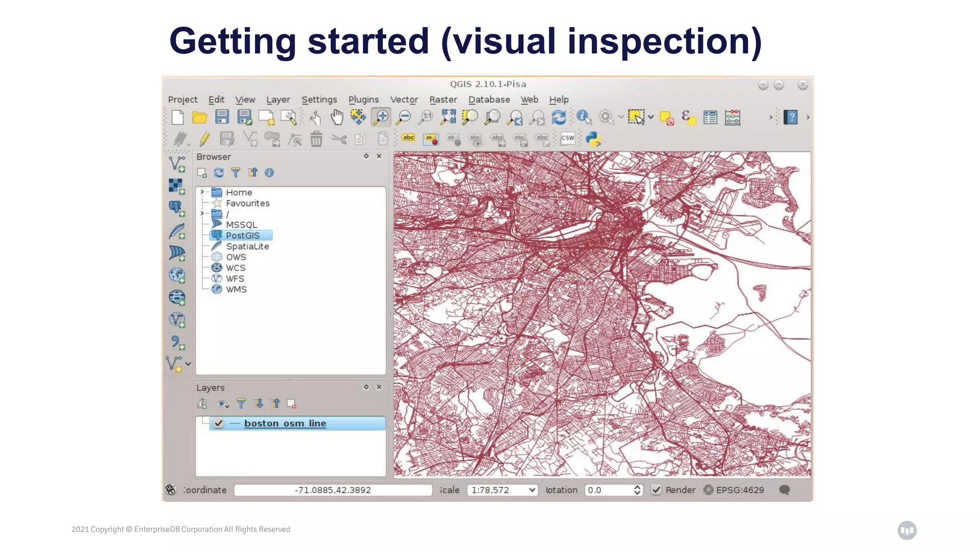The width and height of the screenshot is (980, 551).
Task: Click Add Group icon in Layers panel
Action: tap(202, 404)
